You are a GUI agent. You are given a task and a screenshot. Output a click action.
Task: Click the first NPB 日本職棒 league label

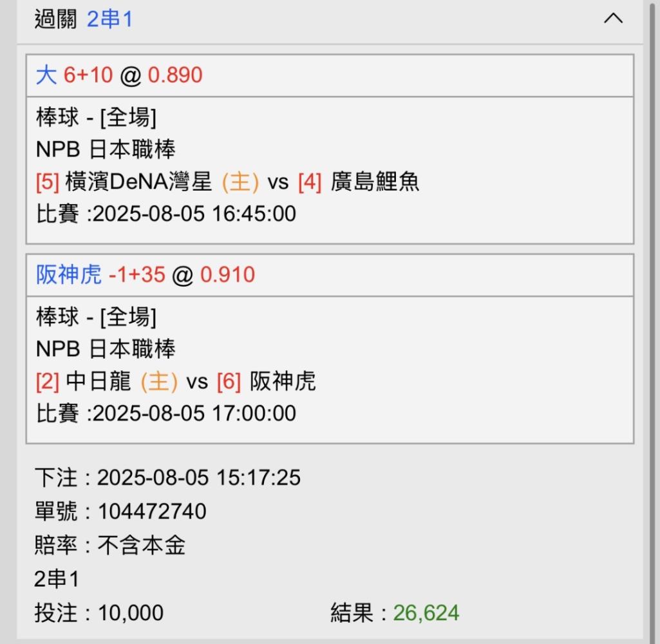(x=106, y=149)
